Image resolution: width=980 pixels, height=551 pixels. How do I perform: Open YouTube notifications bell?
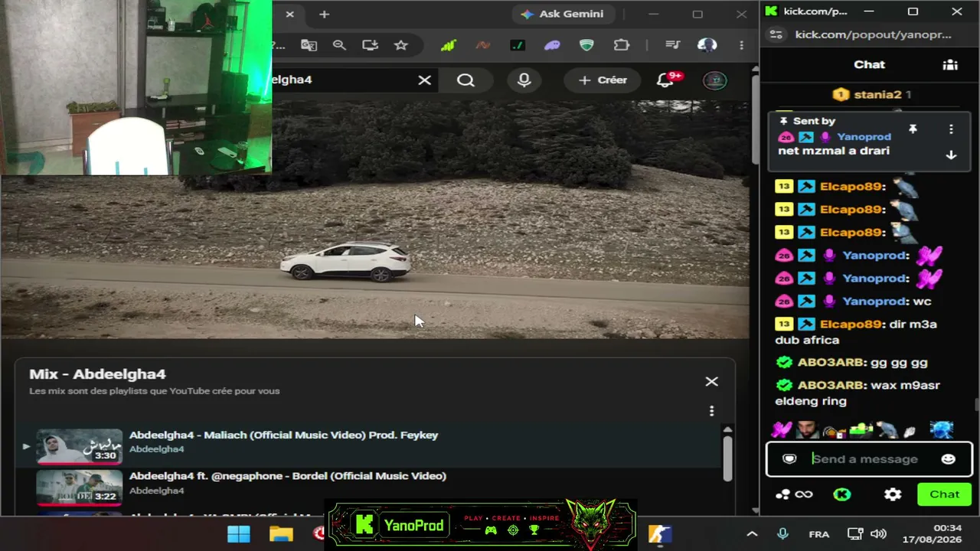665,80
